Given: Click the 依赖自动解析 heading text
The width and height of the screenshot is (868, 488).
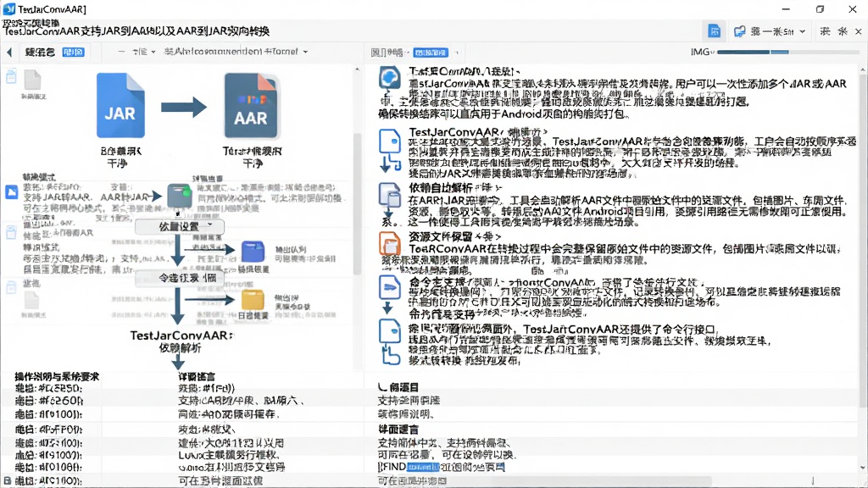Looking at the screenshot, I should (x=441, y=188).
